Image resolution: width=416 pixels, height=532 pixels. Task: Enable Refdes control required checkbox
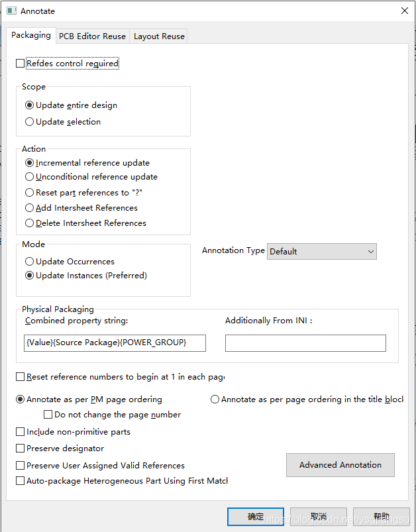[x=21, y=64]
